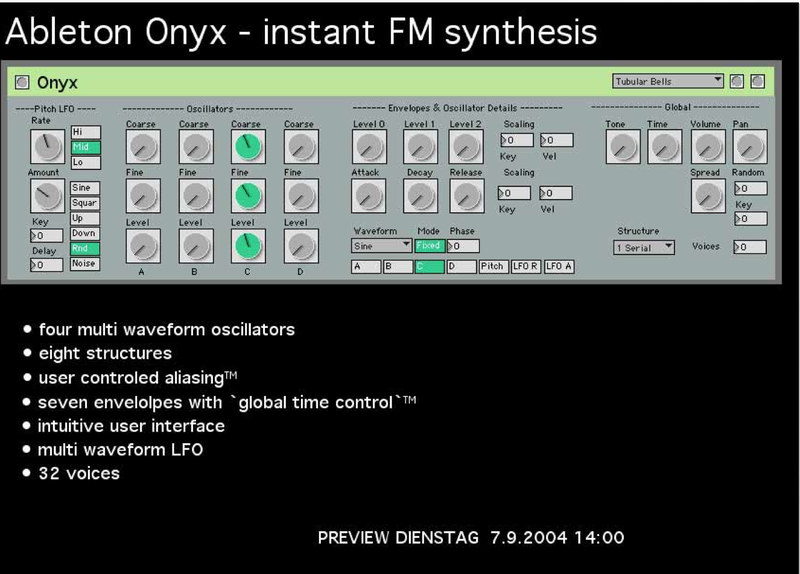Click the Voices number field
Screen dimensions: 800x574
750,247
